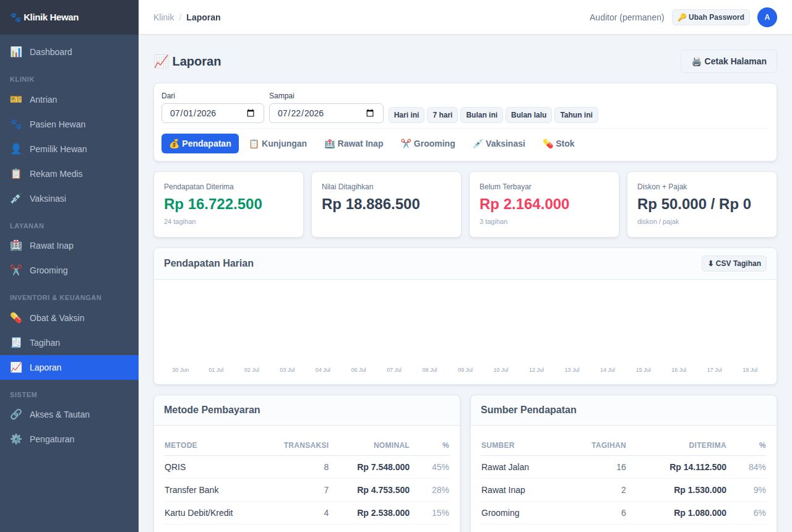Select the Stok report tab
The image size is (792, 532).
coord(559,144)
